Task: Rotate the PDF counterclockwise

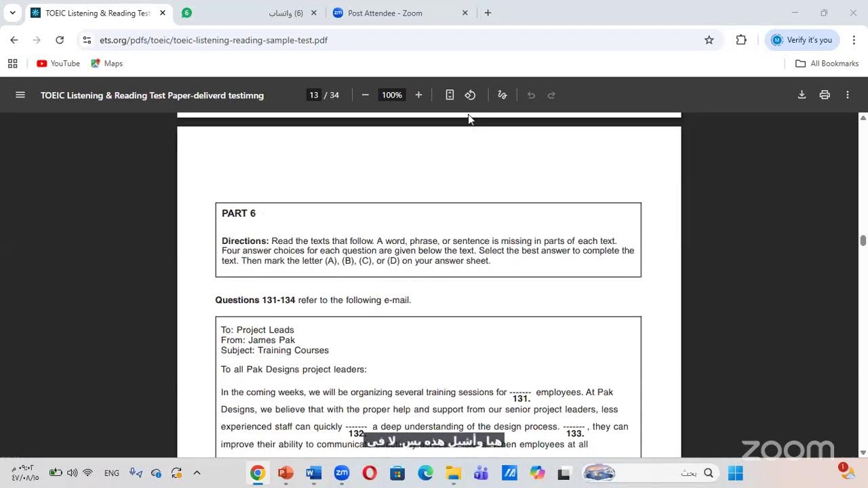Action: click(471, 95)
